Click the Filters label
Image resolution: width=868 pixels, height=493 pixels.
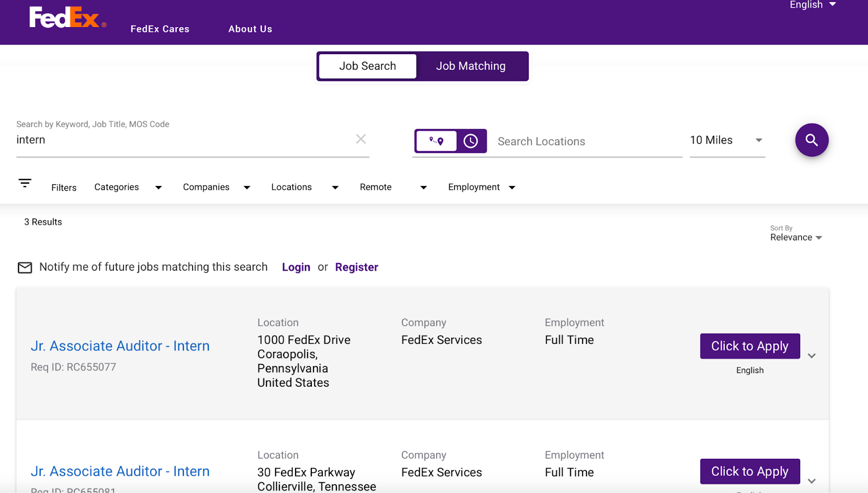click(x=64, y=188)
